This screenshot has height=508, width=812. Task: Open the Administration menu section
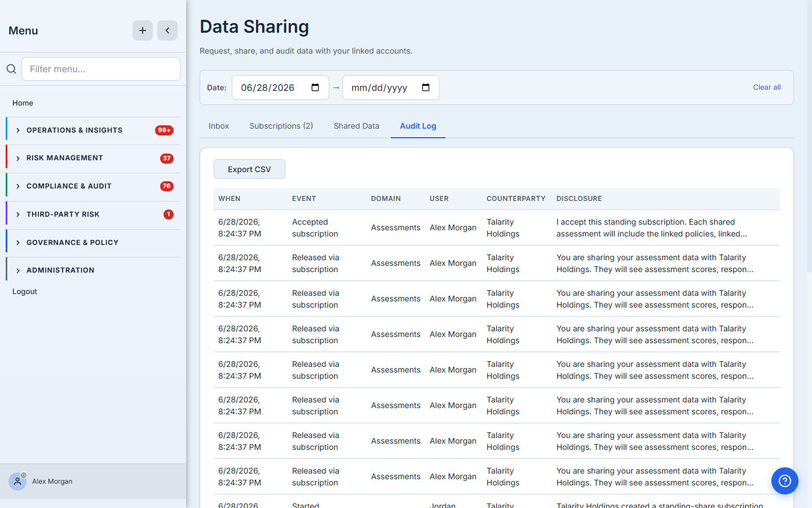click(x=94, y=270)
